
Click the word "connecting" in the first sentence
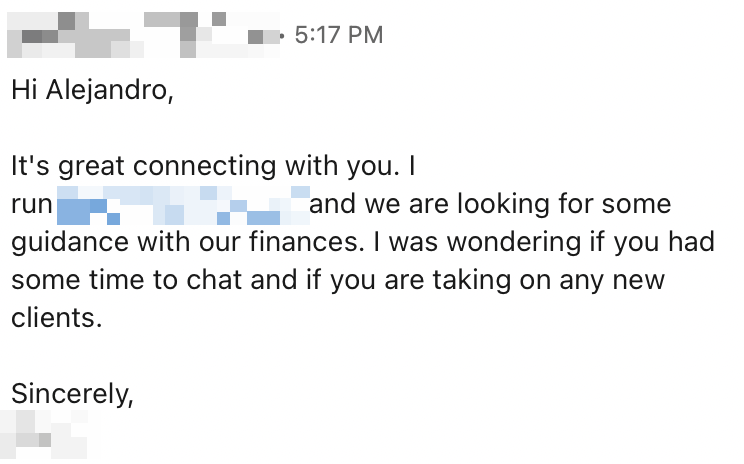click(205, 167)
